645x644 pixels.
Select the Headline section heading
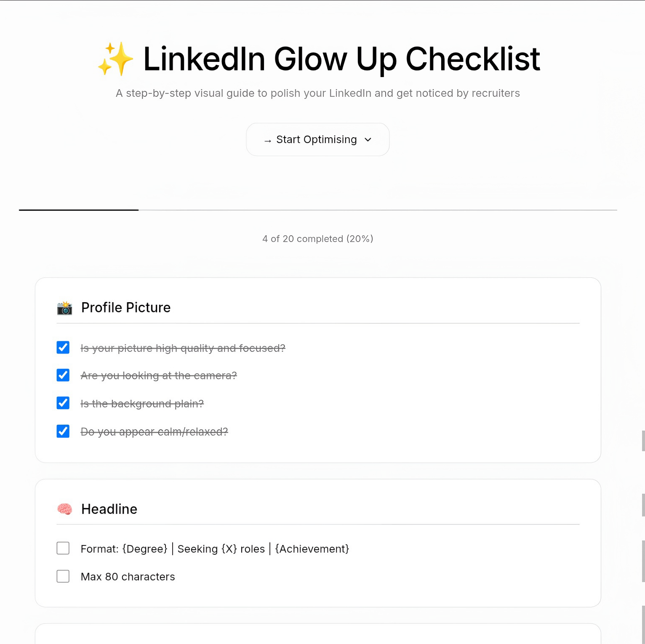click(109, 509)
